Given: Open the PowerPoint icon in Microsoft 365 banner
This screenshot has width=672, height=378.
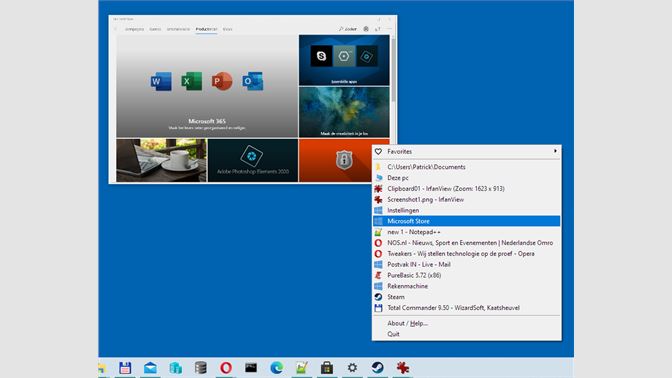Looking at the screenshot, I should 222,81.
